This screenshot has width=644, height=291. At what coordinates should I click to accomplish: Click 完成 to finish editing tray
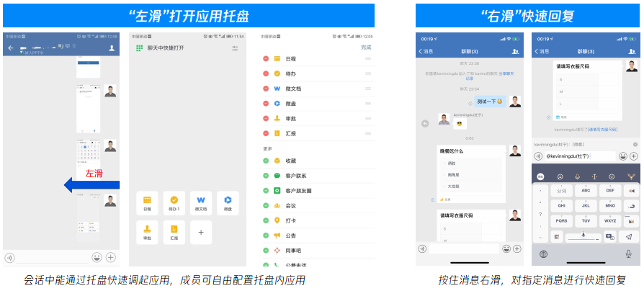tap(366, 47)
